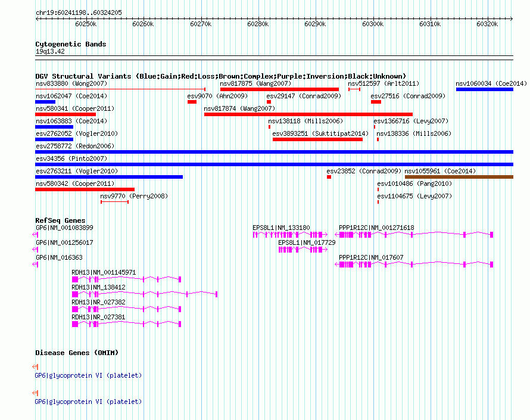The image size is (530, 420).
Task: Click the GP6|NM_001083899 gene arrow glyph
Action: pyautogui.click(x=35, y=235)
